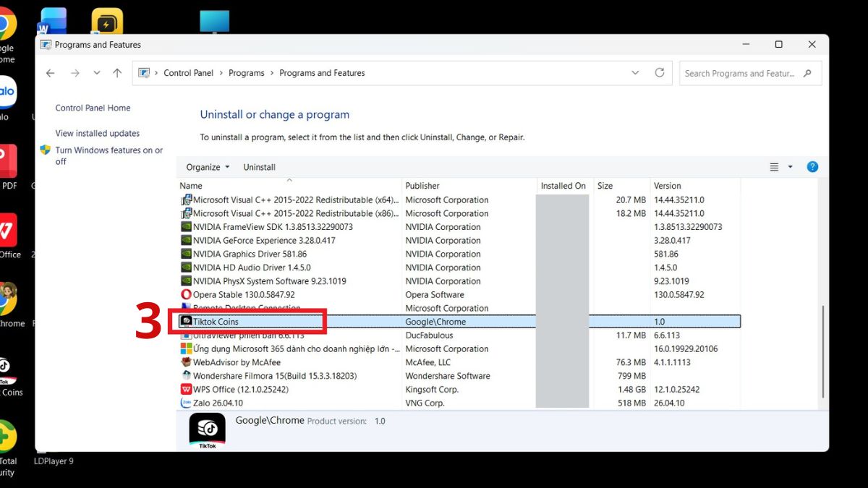Click the search magnifier icon
868x488 pixels.
click(808, 73)
